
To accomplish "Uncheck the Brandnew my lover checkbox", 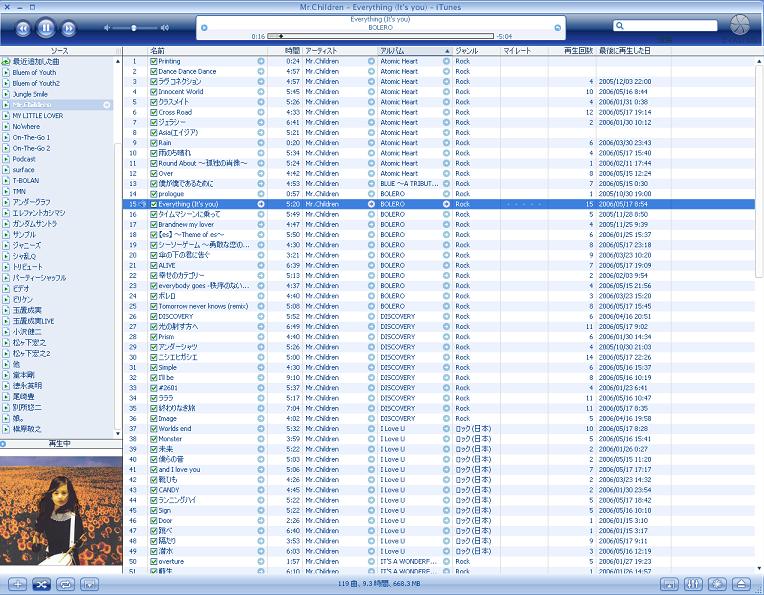I will tap(153, 225).
